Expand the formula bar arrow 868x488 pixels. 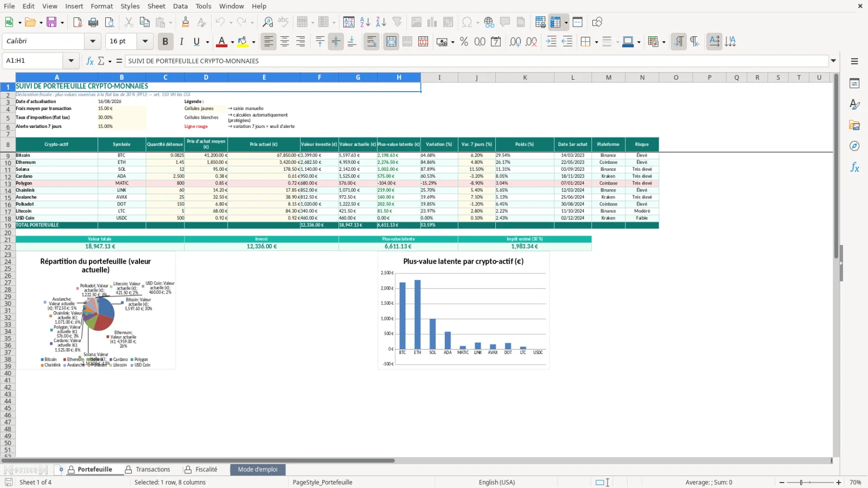click(x=833, y=61)
